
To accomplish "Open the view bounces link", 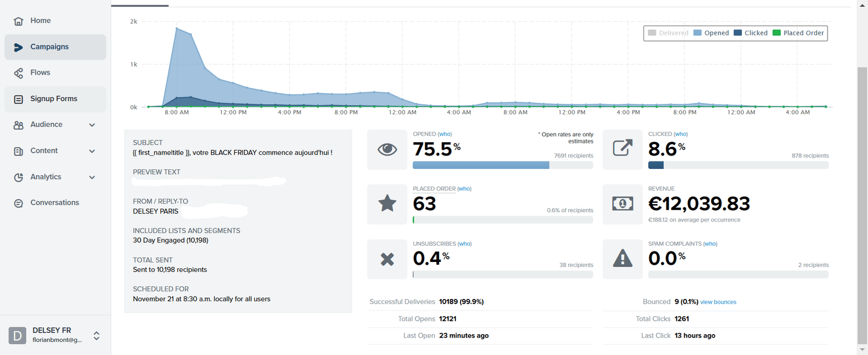I will pos(718,302).
